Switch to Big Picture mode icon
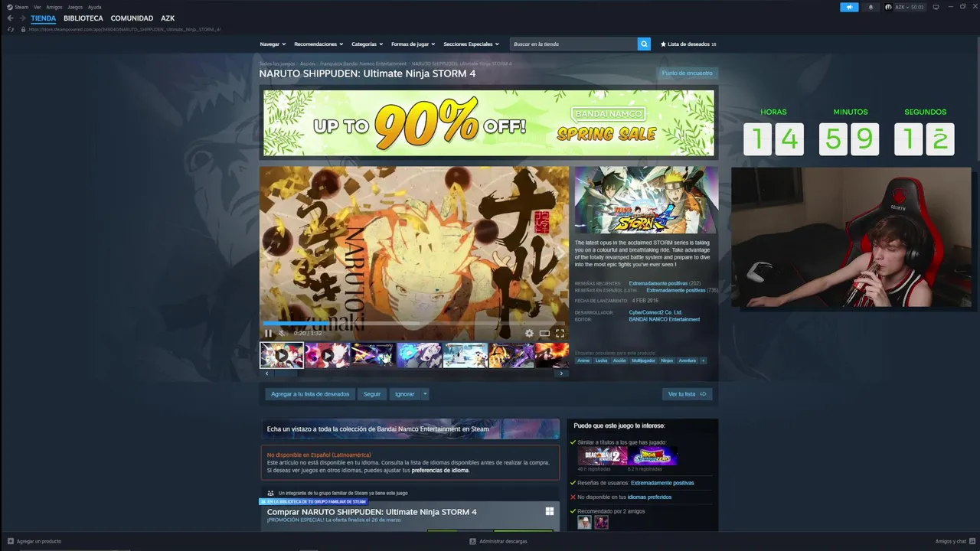 click(x=936, y=7)
